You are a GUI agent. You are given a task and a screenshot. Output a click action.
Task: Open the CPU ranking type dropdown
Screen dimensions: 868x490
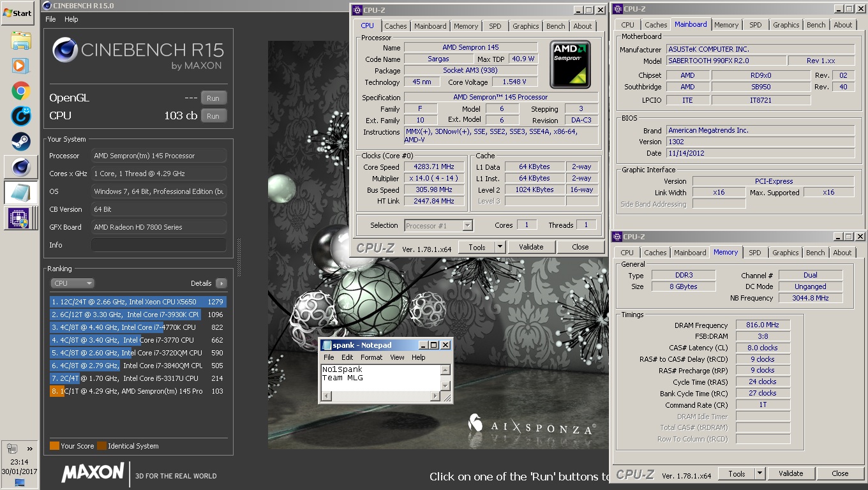tap(73, 283)
